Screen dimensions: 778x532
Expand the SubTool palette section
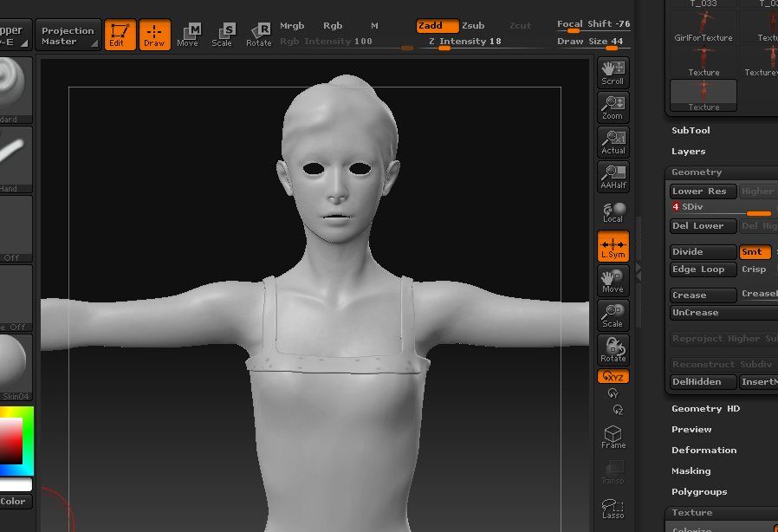690,131
